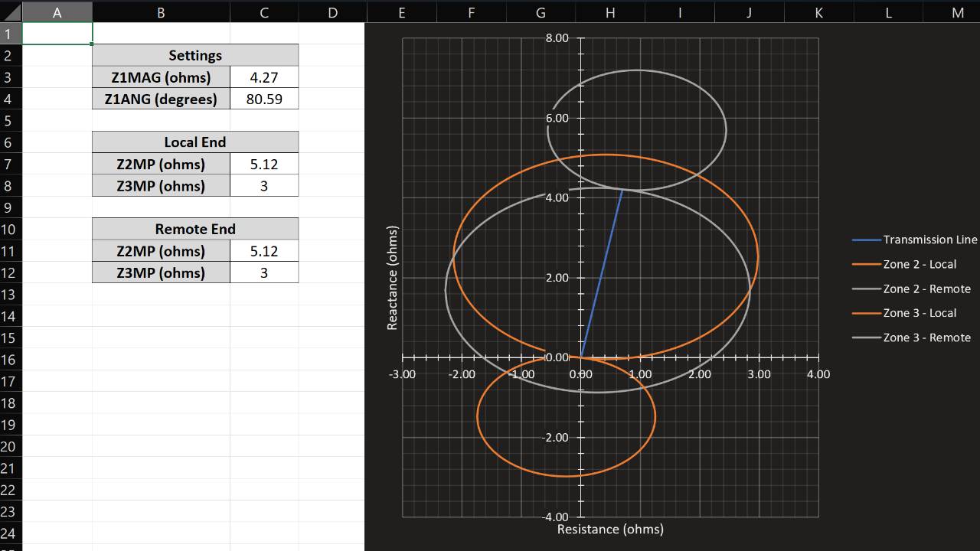Viewport: 980px width, 551px height.
Task: Click the Settings header cell
Action: point(195,55)
